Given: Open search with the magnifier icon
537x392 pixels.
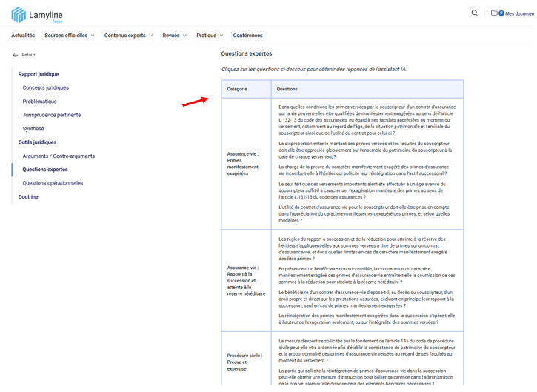Looking at the screenshot, I should [475, 13].
